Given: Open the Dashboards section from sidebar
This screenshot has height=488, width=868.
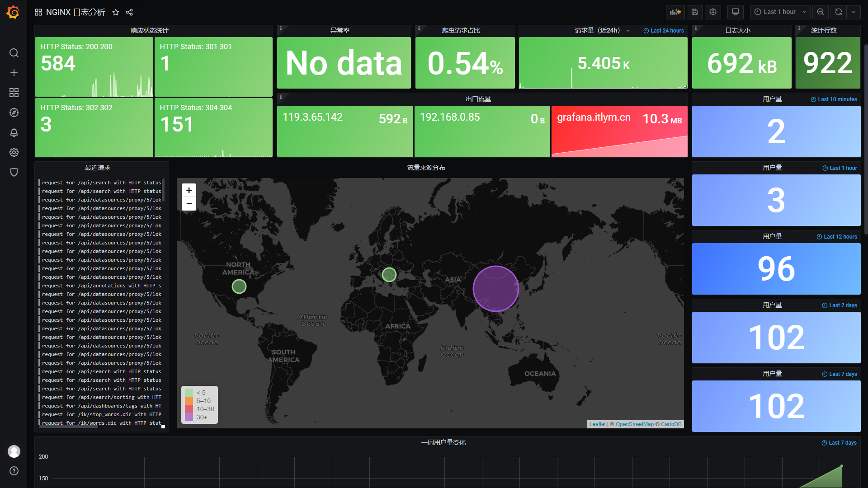Looking at the screenshot, I should pyautogui.click(x=14, y=93).
